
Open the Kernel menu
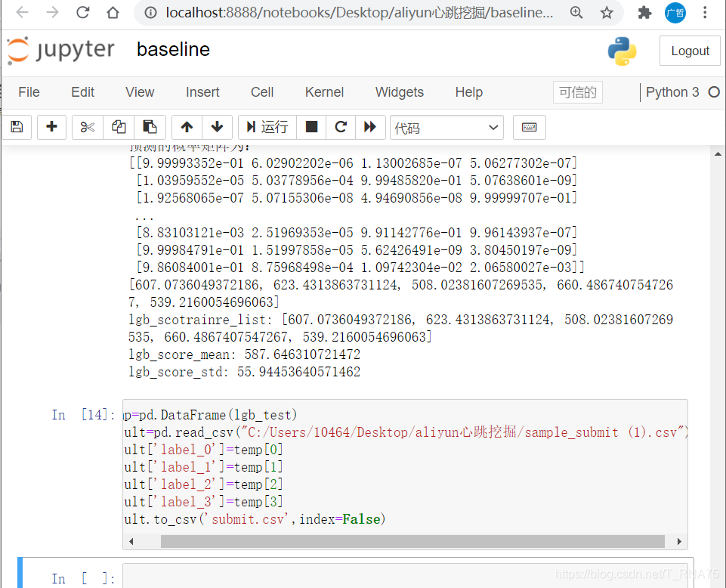pos(324,92)
